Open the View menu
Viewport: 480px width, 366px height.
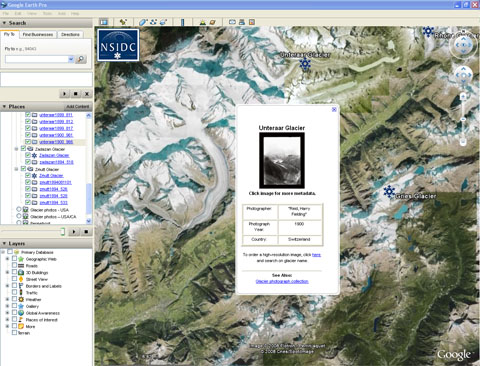coord(32,14)
